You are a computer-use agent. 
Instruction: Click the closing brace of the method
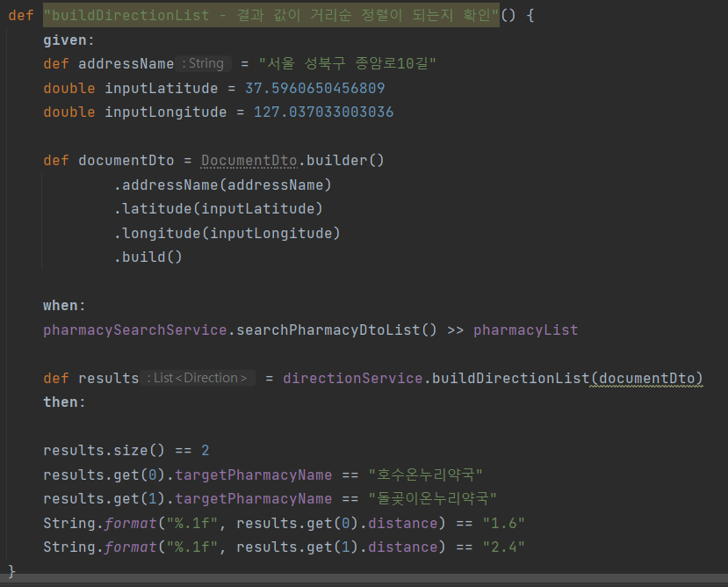point(12,570)
